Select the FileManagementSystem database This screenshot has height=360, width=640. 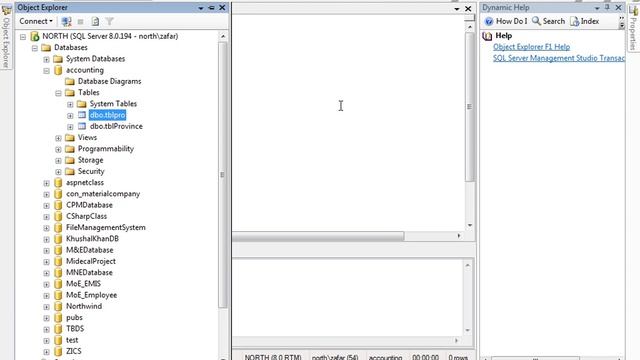coord(106,227)
